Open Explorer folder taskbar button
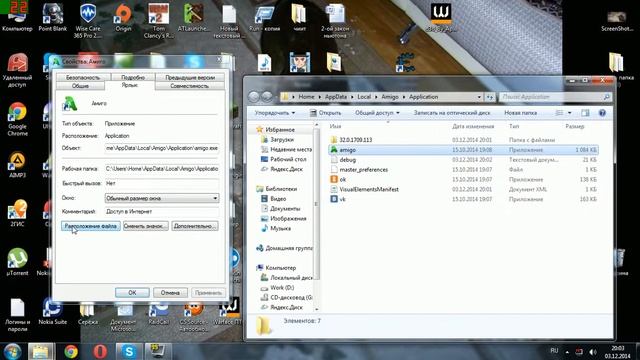This screenshot has height=360, width=640. click(41, 351)
